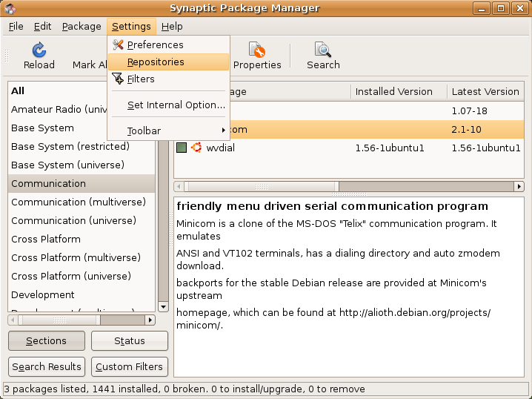Toggle the wvdial package status checkbox
This screenshot has height=399, width=532.
tap(182, 148)
